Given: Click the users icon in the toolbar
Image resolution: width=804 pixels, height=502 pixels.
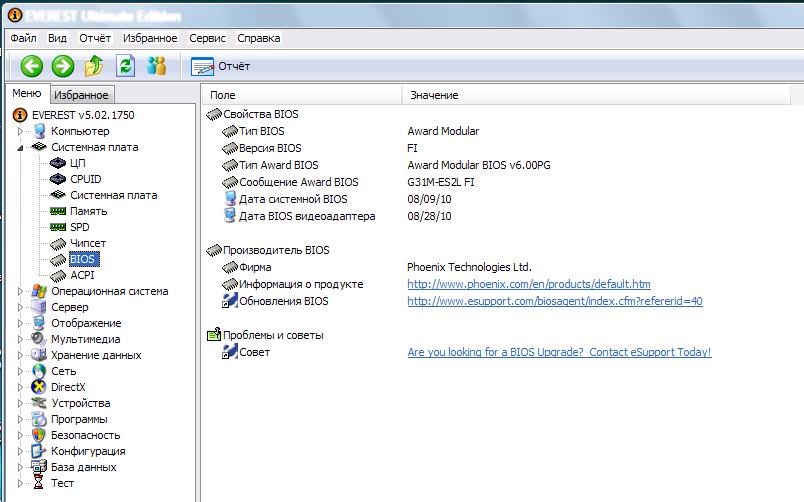Looking at the screenshot, I should pyautogui.click(x=156, y=66).
